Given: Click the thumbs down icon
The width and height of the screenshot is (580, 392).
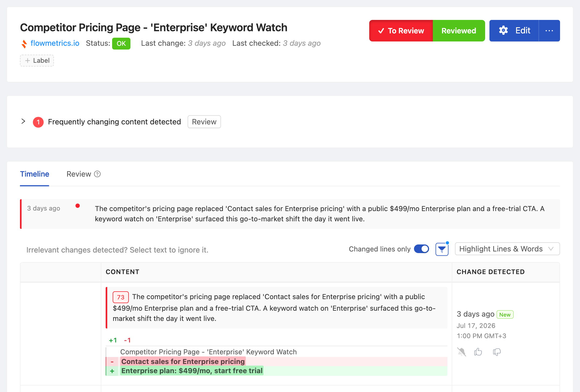Looking at the screenshot, I should [x=497, y=352].
